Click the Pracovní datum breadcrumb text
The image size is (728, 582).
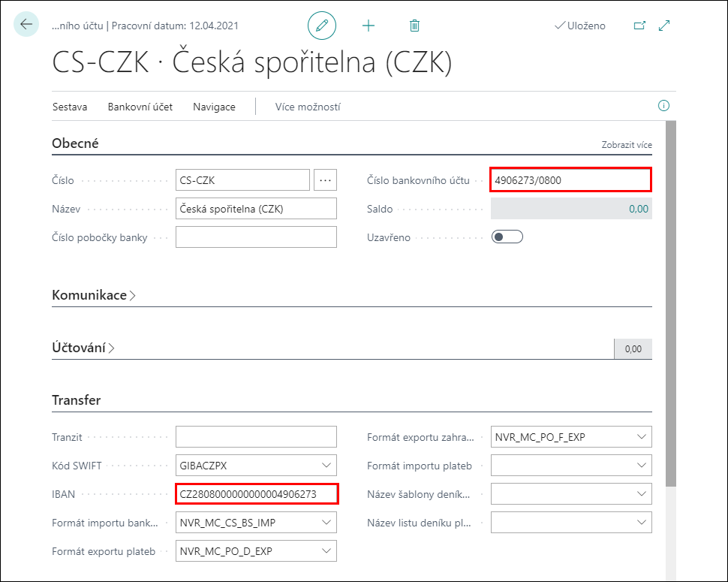point(175,26)
